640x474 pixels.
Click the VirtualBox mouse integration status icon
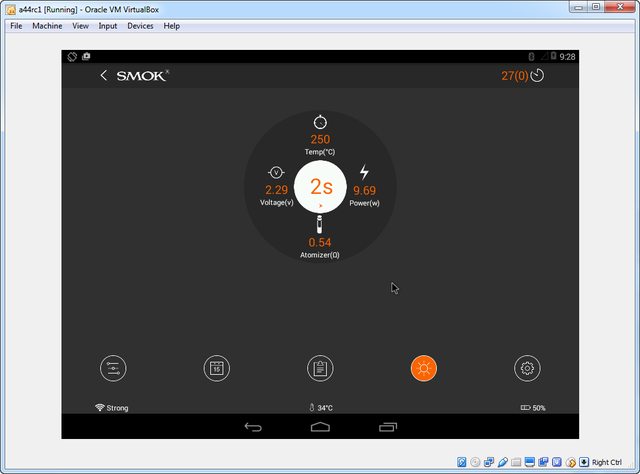pyautogui.click(x=571, y=462)
